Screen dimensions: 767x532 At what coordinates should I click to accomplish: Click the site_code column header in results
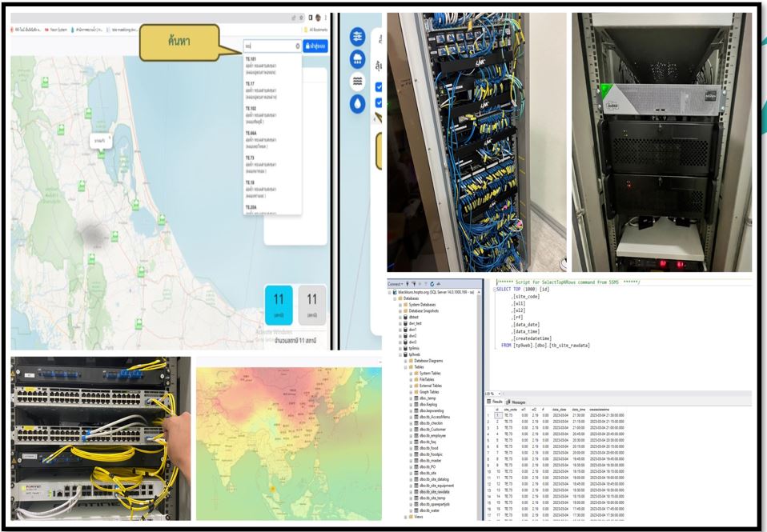(x=510, y=410)
